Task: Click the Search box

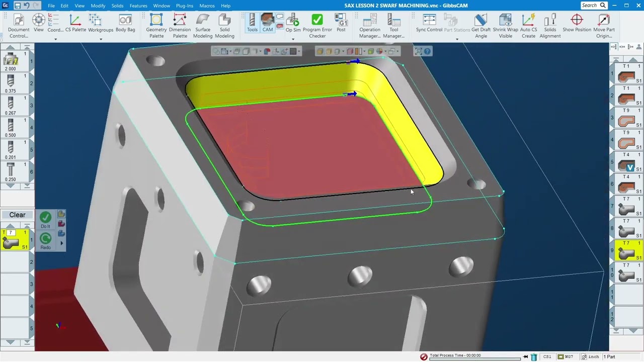Action: [594, 6]
